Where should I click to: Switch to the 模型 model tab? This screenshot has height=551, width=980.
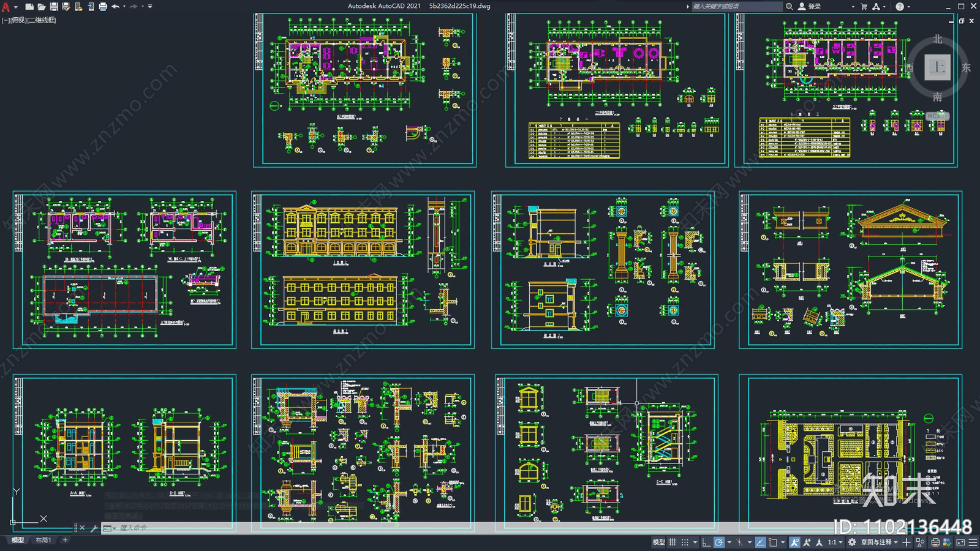tap(18, 540)
